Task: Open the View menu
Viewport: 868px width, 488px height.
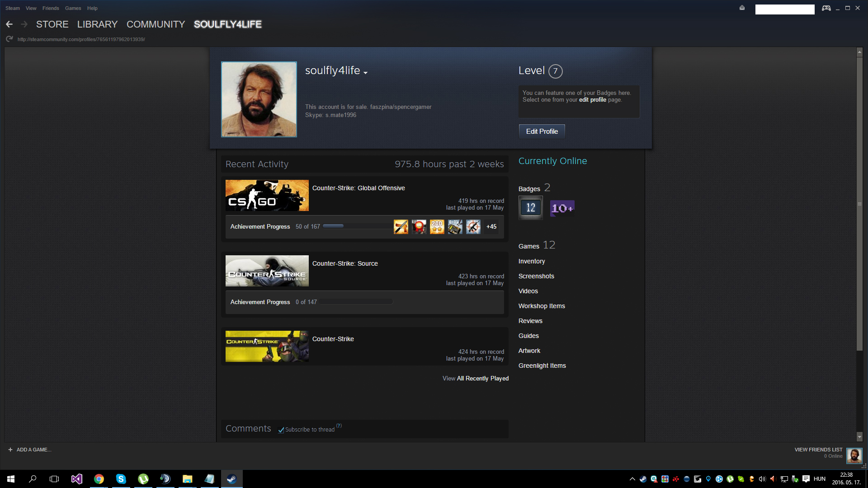Action: point(31,8)
